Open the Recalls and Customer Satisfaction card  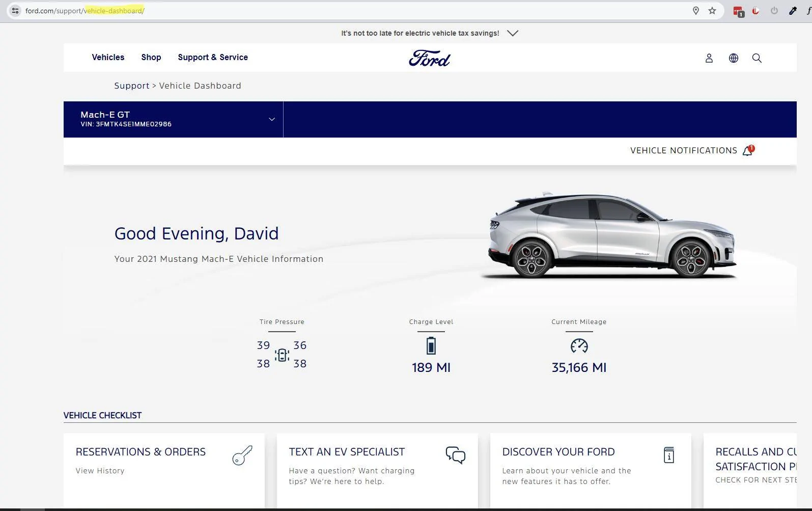click(x=750, y=471)
